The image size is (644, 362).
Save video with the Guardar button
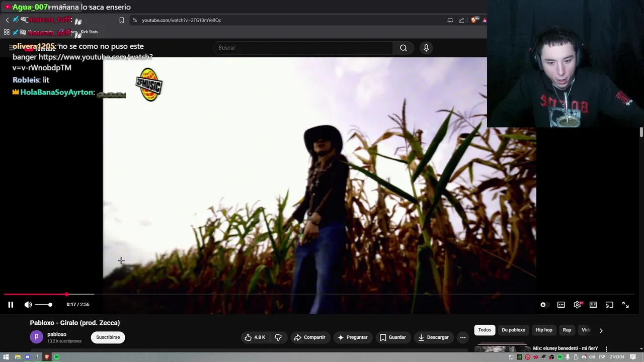[392, 337]
